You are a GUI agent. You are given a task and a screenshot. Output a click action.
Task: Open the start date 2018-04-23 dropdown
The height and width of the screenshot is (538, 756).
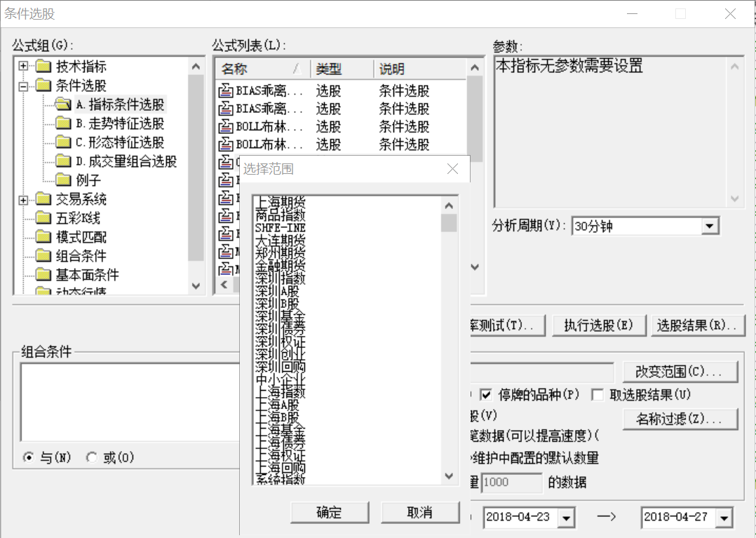pyautogui.click(x=567, y=518)
